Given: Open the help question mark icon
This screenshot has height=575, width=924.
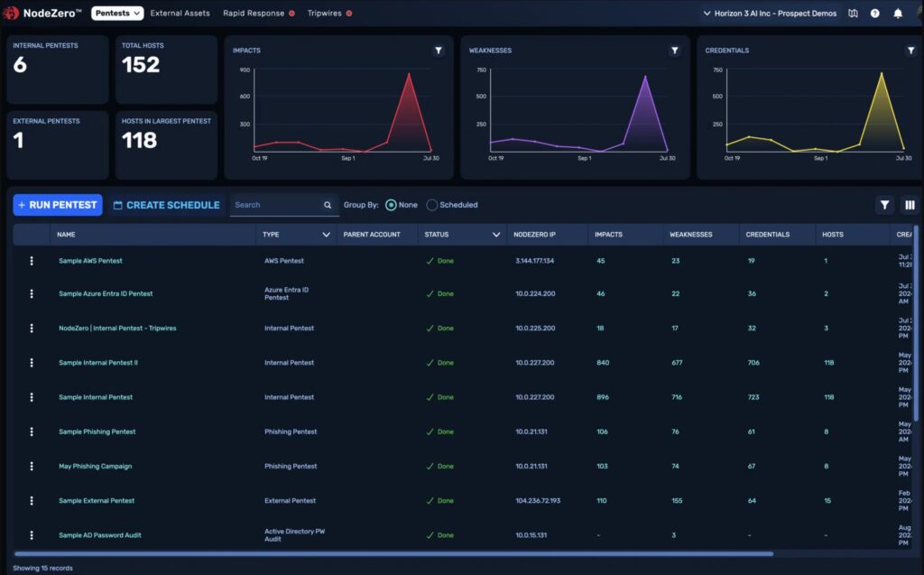Looking at the screenshot, I should [x=875, y=13].
